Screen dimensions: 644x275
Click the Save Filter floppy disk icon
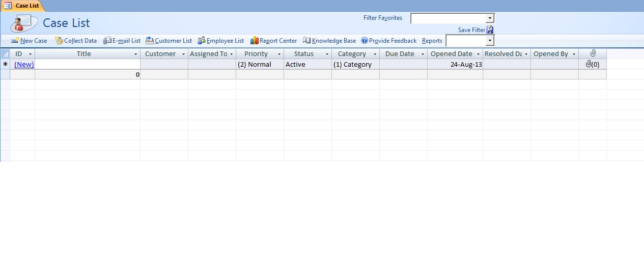[490, 30]
